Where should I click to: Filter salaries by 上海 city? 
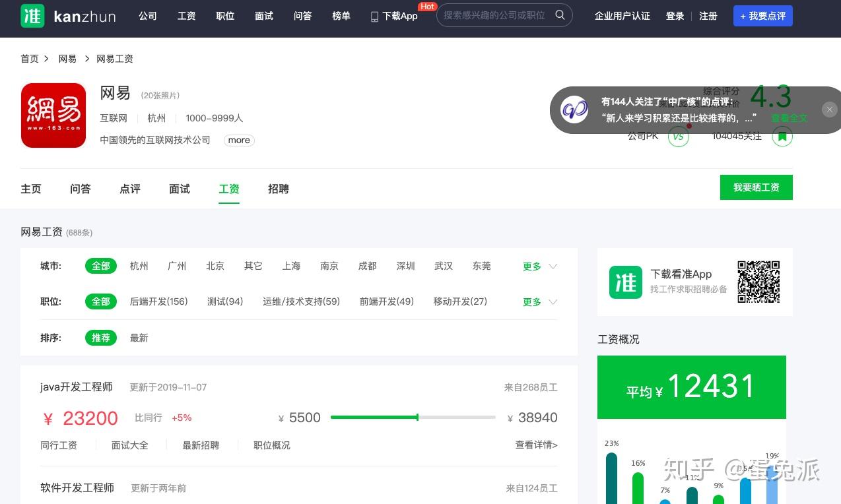coord(291,266)
